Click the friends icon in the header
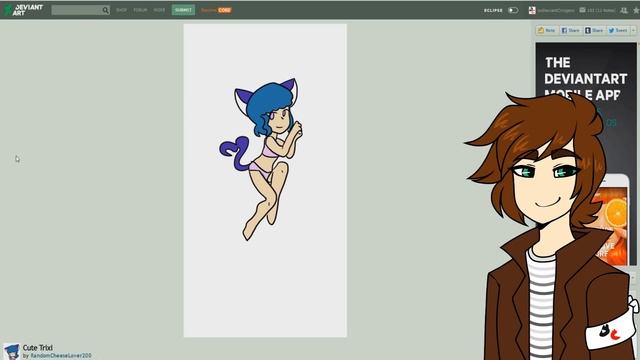640x360 pixels. pyautogui.click(x=624, y=10)
